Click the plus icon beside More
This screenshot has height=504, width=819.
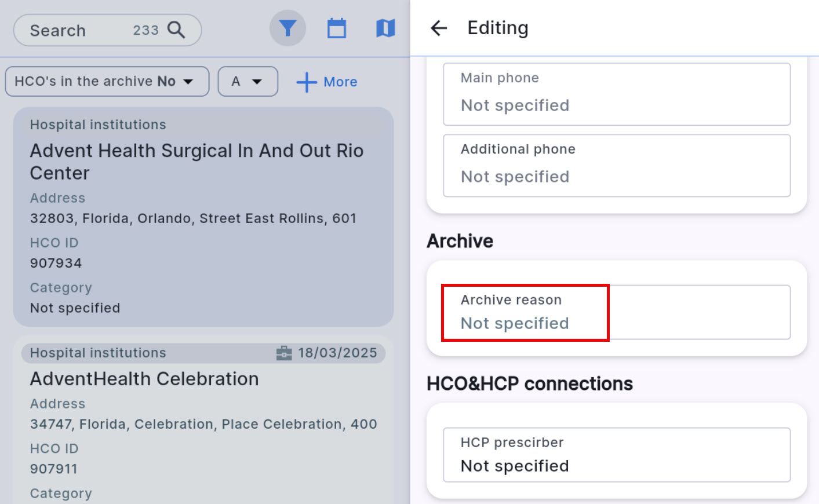click(x=306, y=82)
